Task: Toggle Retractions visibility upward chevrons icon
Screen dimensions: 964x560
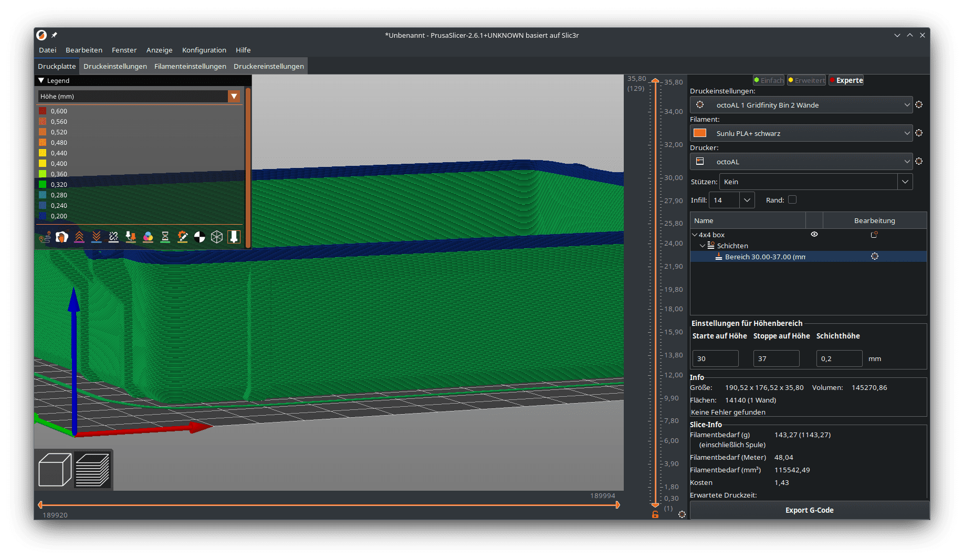Action: [79, 237]
